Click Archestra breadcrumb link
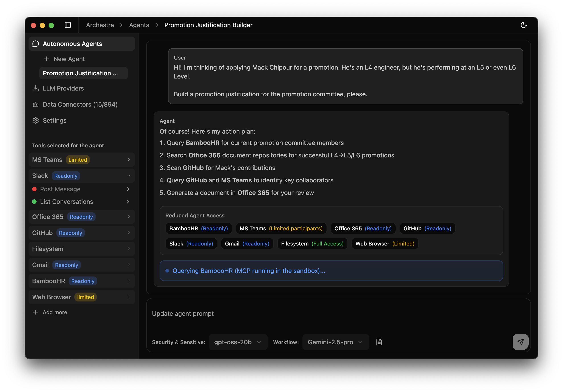563x392 pixels. pyautogui.click(x=100, y=25)
